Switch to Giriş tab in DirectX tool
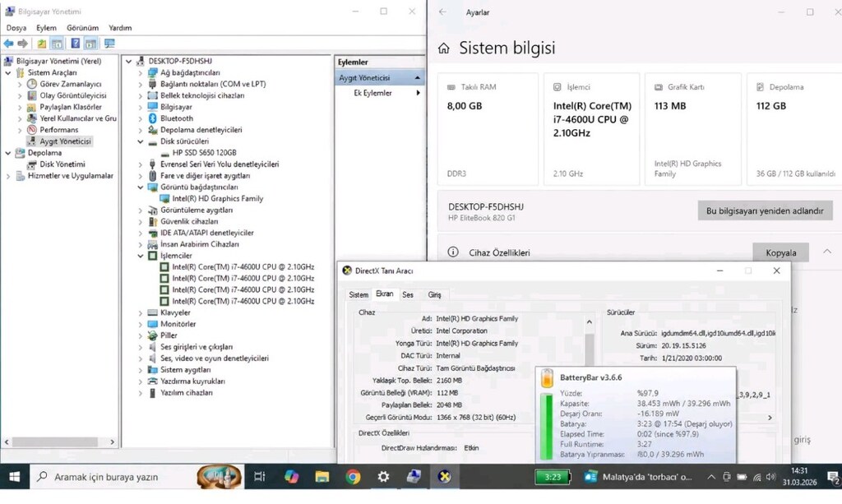Viewport: 842px width, 504px height. (434, 294)
